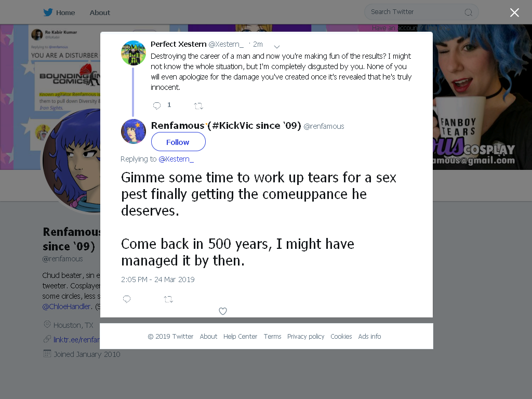Follow the Renfamous account
Image resolution: width=532 pixels, height=399 pixels.
click(178, 142)
